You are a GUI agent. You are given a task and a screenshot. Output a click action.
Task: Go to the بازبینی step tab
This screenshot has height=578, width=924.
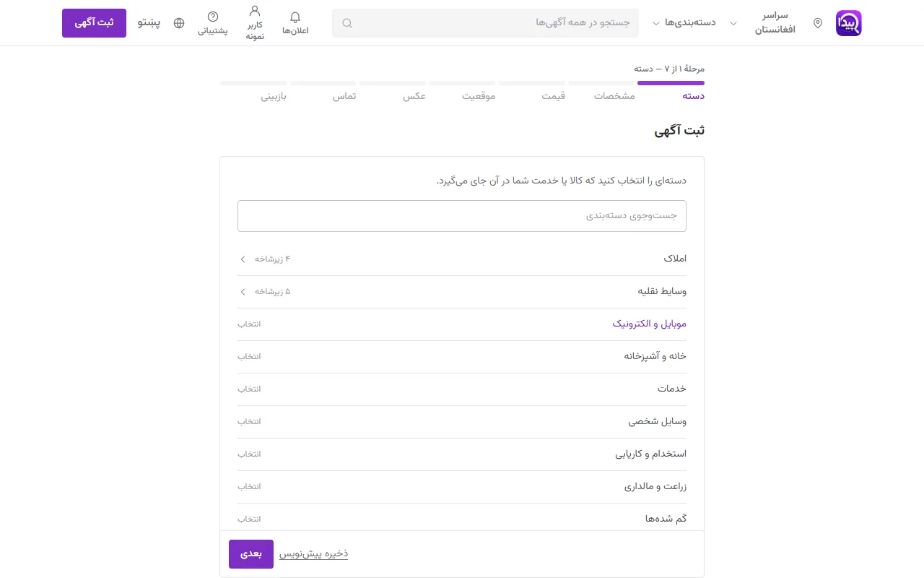(x=253, y=90)
